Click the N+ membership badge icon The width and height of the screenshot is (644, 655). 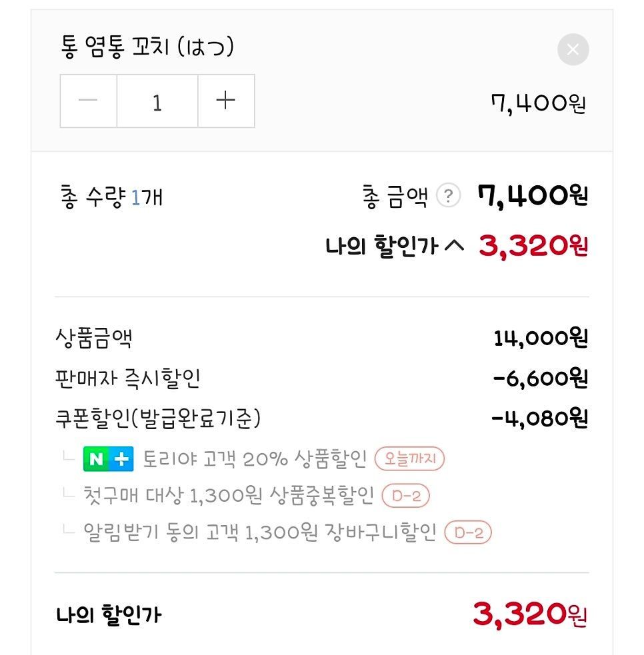coord(109,459)
